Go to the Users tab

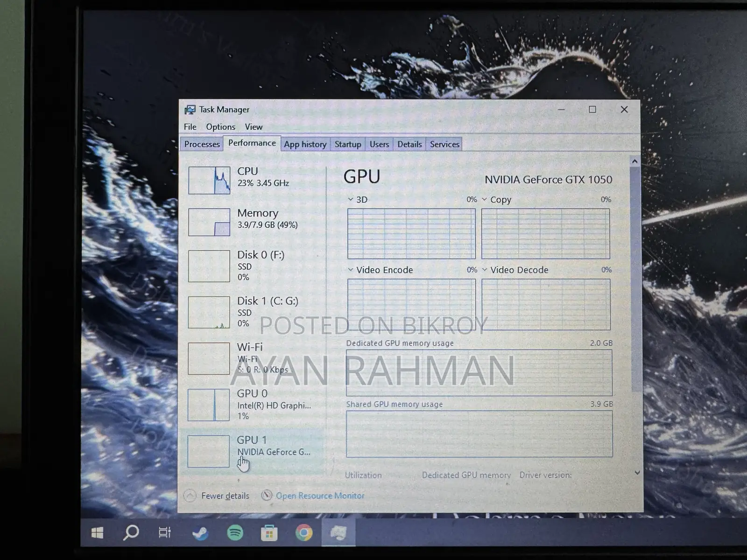coord(379,144)
